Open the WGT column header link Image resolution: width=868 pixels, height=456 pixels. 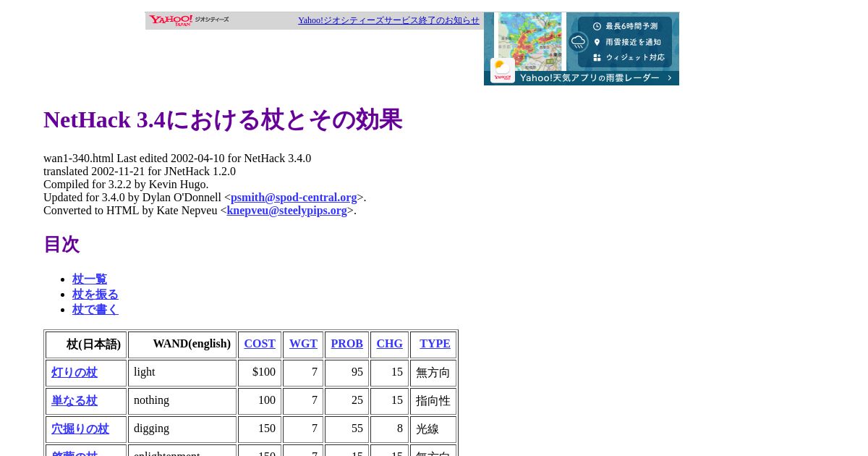tap(303, 344)
